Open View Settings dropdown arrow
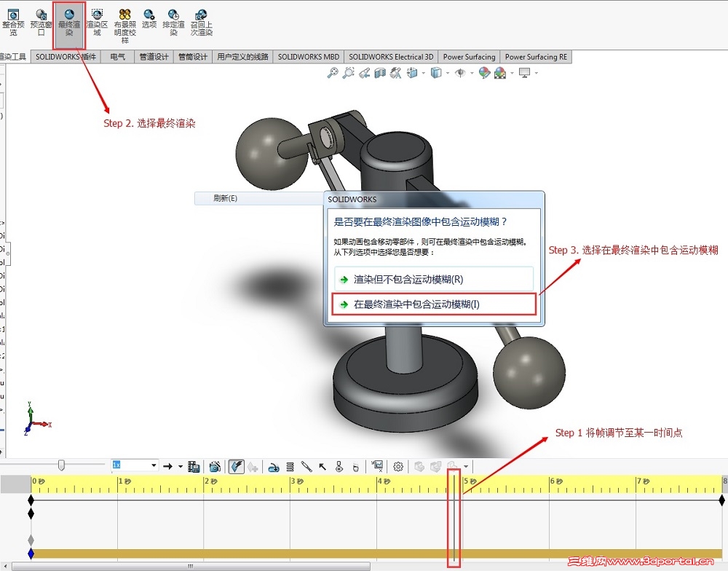The image size is (728, 571). pos(537,73)
